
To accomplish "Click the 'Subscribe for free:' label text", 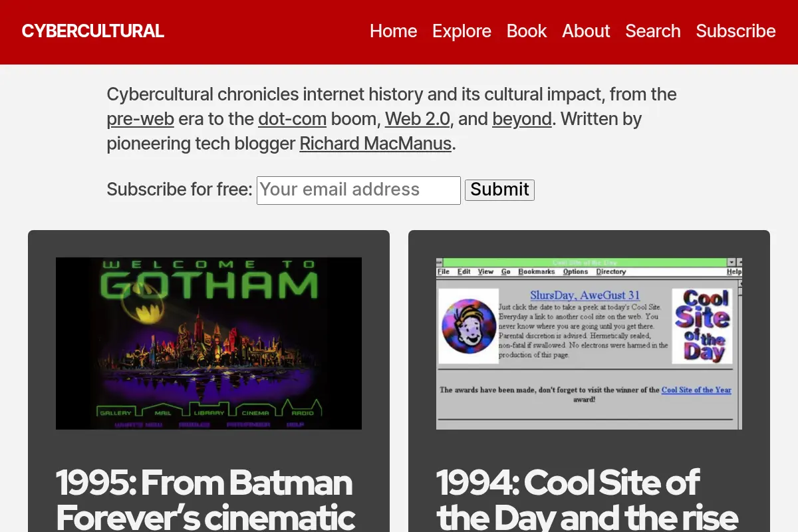I will tap(180, 190).
